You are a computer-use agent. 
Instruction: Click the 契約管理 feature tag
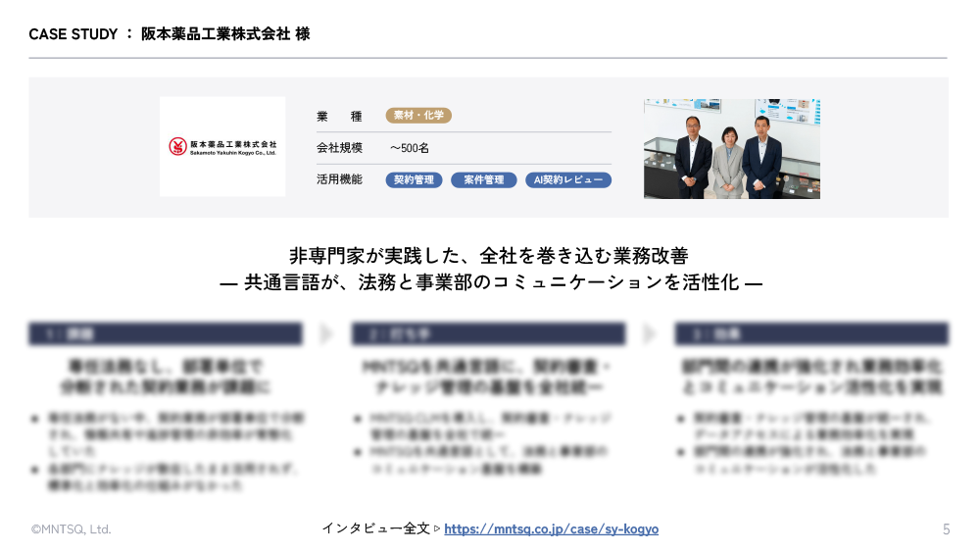(x=414, y=180)
